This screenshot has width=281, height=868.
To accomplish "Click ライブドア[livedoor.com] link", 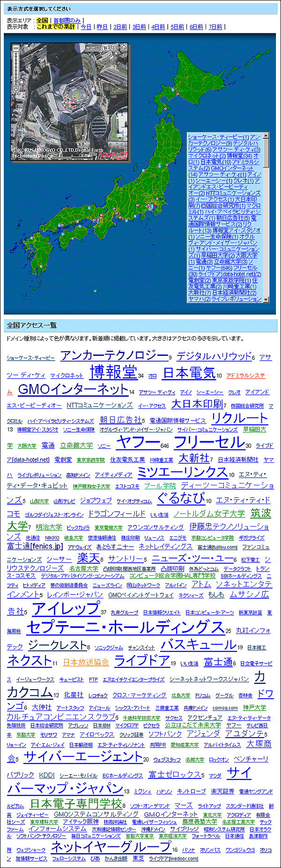I will (173, 859).
